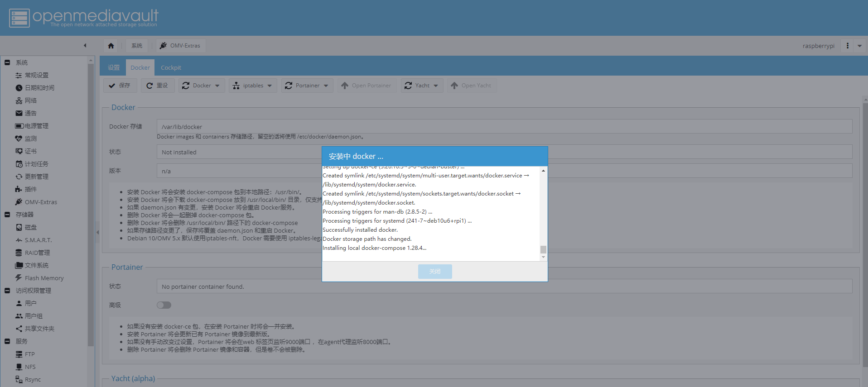Collapse the 存储器 tree group
Screen dimensions: 868x387
7,215
